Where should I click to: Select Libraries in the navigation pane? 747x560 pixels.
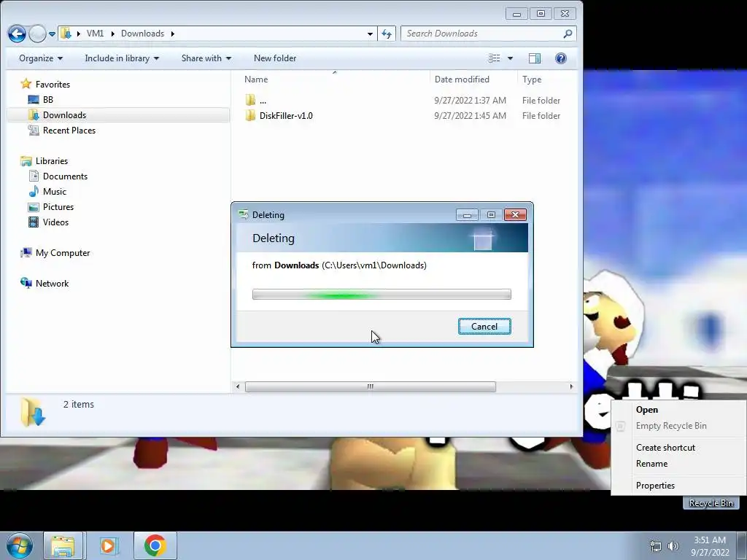52,161
